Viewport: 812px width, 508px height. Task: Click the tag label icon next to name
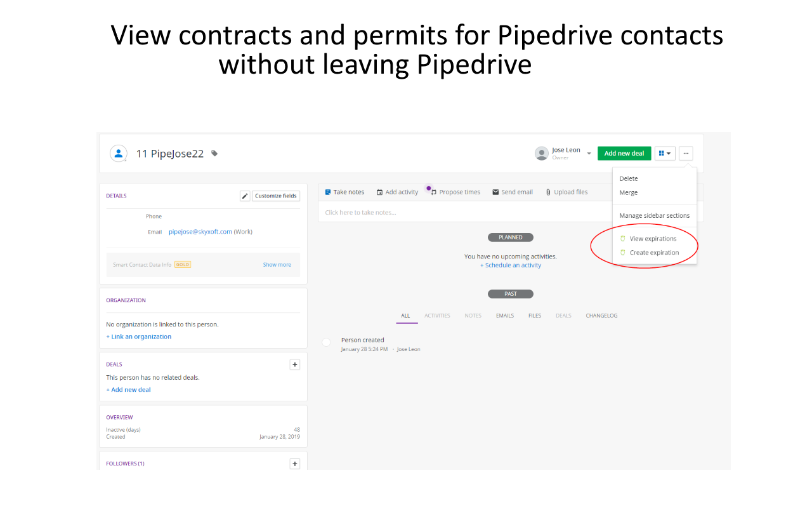(214, 153)
